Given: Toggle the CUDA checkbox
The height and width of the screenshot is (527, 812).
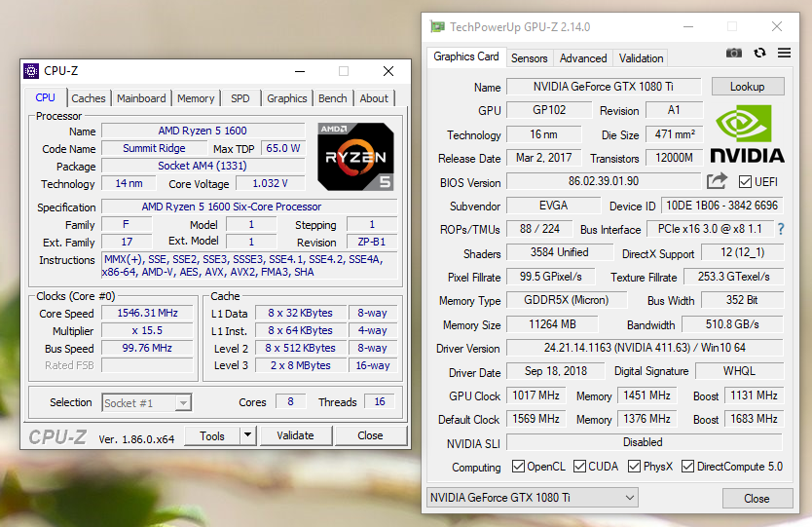Looking at the screenshot, I should 580,467.
